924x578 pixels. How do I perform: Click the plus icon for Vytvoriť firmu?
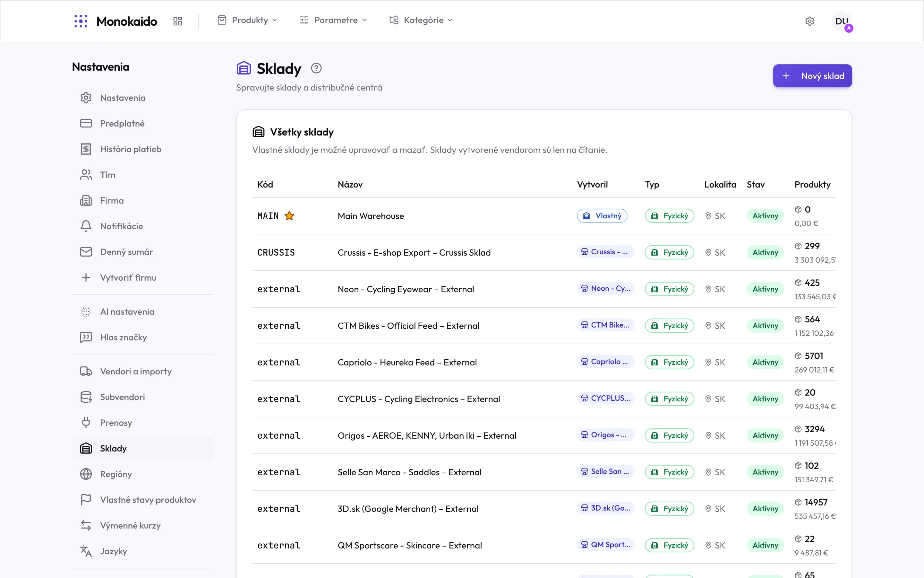[x=86, y=277]
